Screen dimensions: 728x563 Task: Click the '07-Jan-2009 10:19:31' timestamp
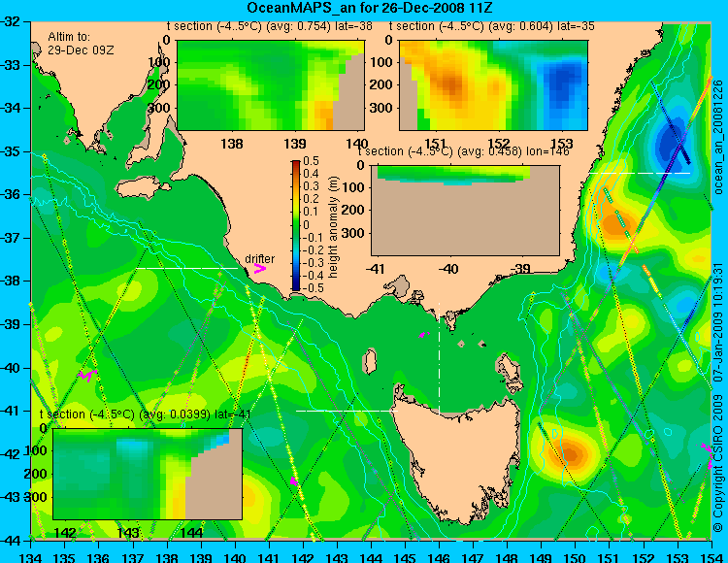tap(718, 322)
